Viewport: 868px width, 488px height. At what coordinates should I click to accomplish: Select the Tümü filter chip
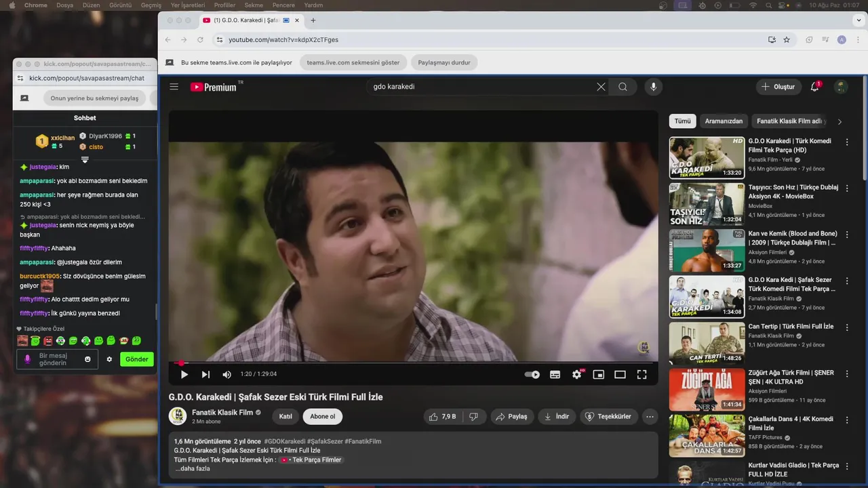pyautogui.click(x=682, y=121)
